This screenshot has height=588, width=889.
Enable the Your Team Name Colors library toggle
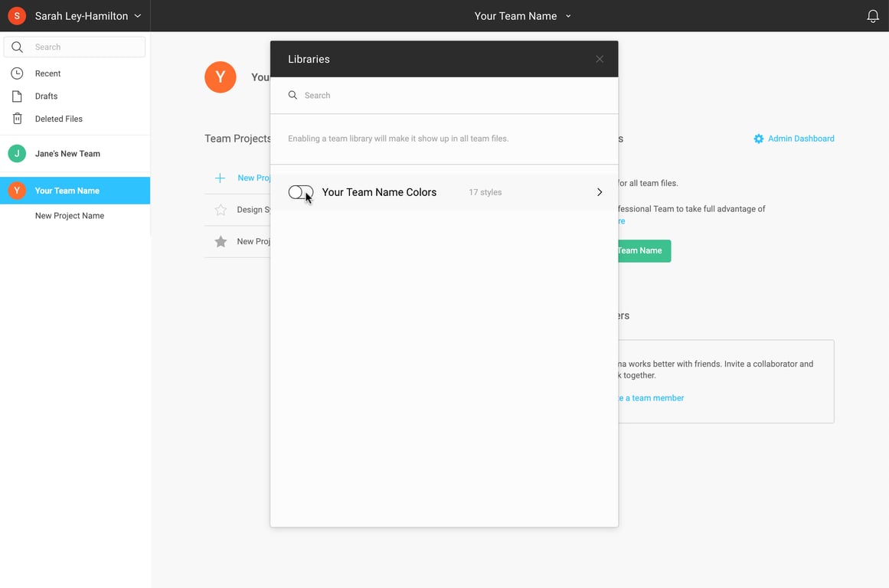click(300, 192)
